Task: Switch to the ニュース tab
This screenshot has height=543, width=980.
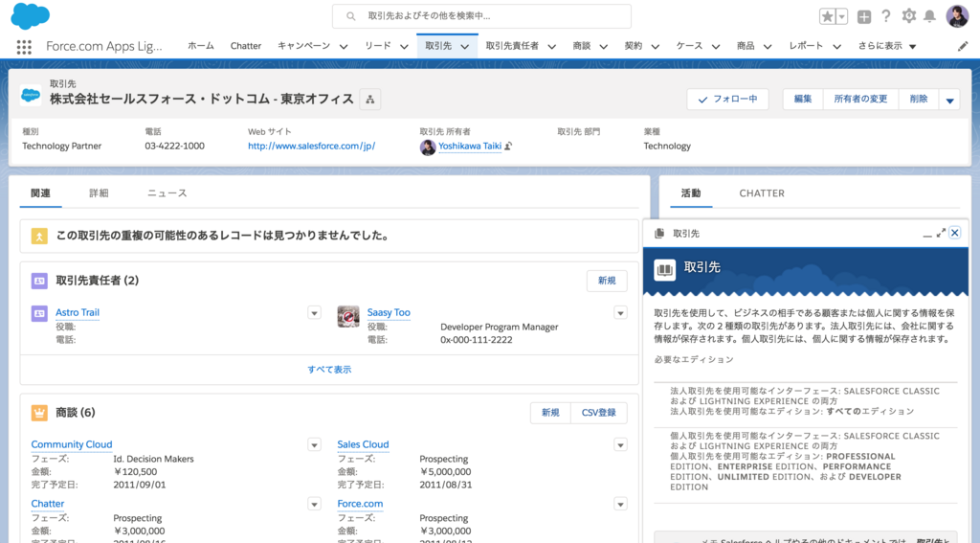Action: pyautogui.click(x=167, y=193)
